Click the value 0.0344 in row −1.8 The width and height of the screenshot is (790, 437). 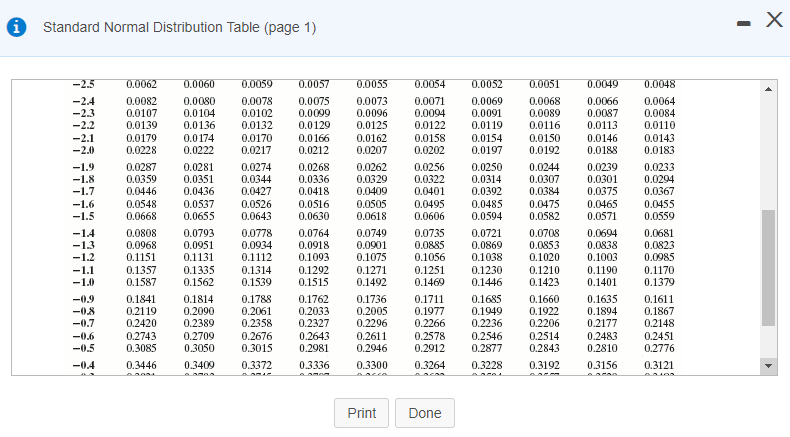click(x=257, y=179)
